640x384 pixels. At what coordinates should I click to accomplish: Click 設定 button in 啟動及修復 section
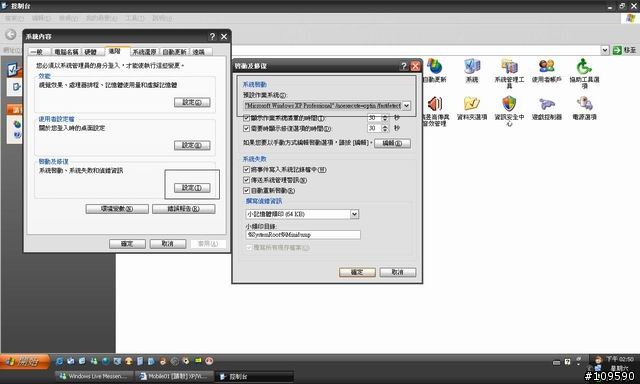point(192,188)
